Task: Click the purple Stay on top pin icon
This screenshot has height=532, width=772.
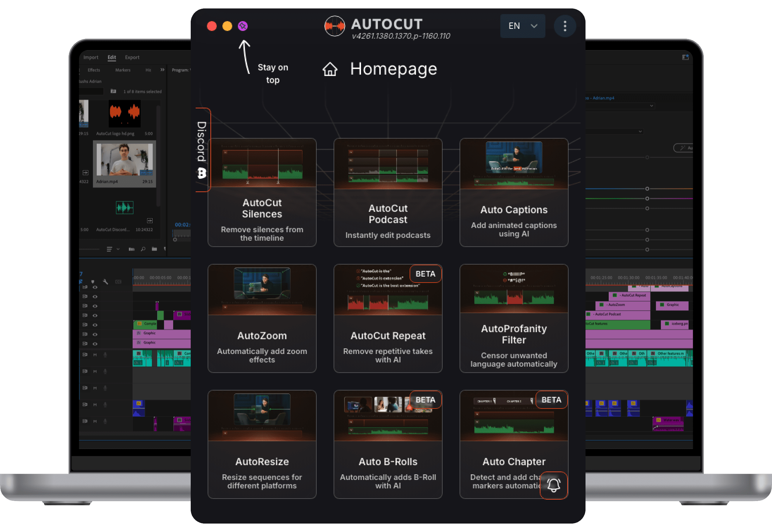Action: [x=243, y=26]
